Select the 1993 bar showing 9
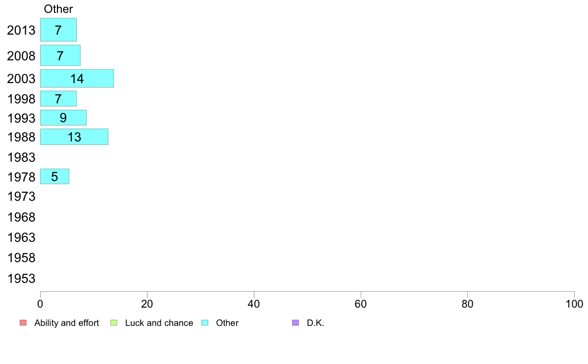Screen dimensions: 588x364 click(63, 118)
